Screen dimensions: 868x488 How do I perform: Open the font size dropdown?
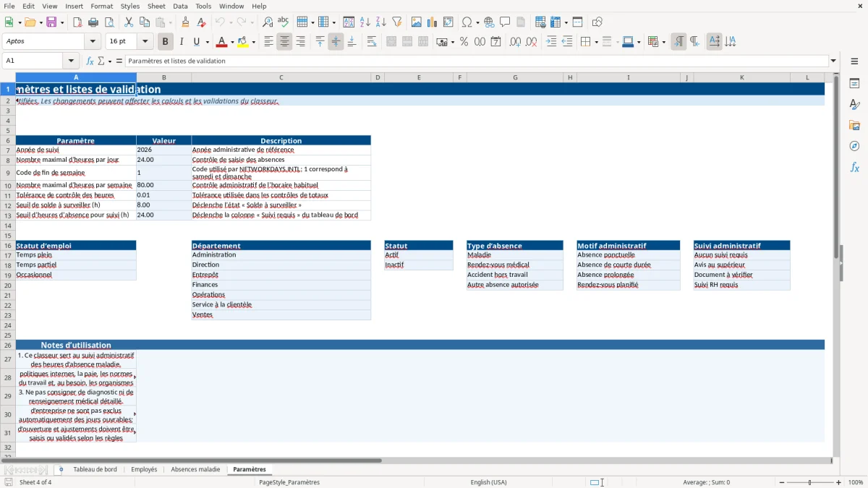tap(145, 42)
